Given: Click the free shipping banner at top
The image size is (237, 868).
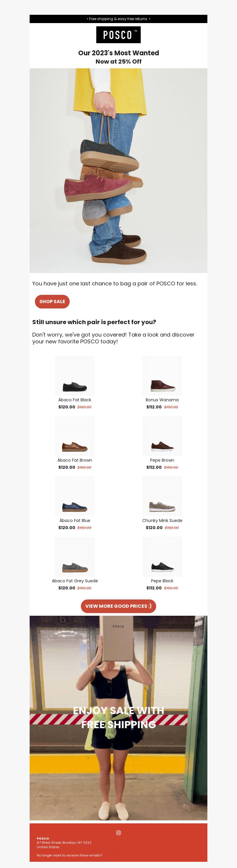Looking at the screenshot, I should tap(118, 19).
